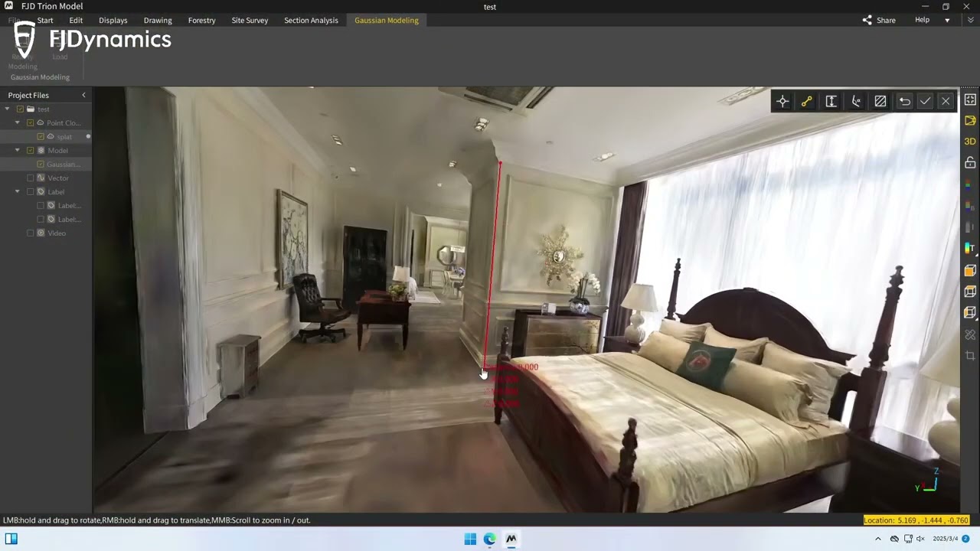
Task: Uncheck the Model checkbox
Action: (31, 151)
